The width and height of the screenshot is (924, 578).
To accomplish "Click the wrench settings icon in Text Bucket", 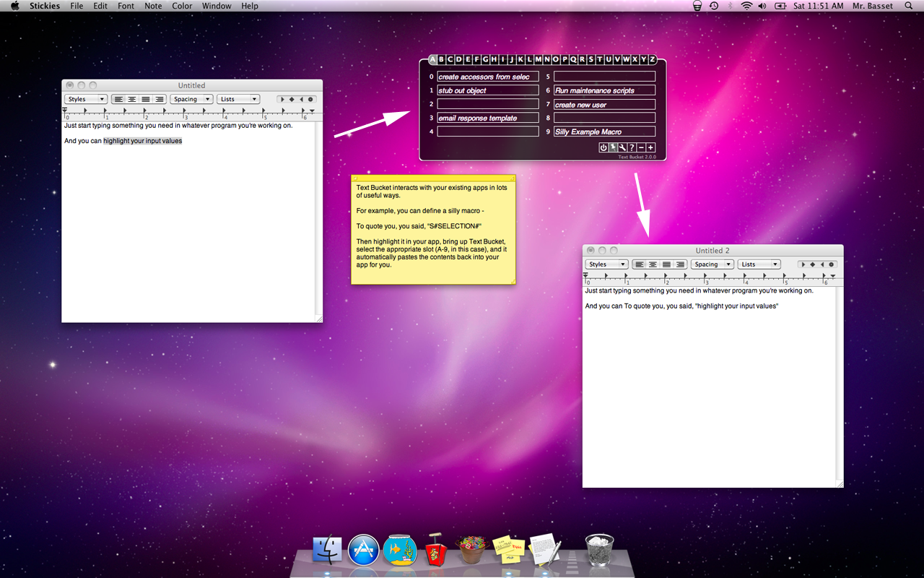I will [622, 147].
